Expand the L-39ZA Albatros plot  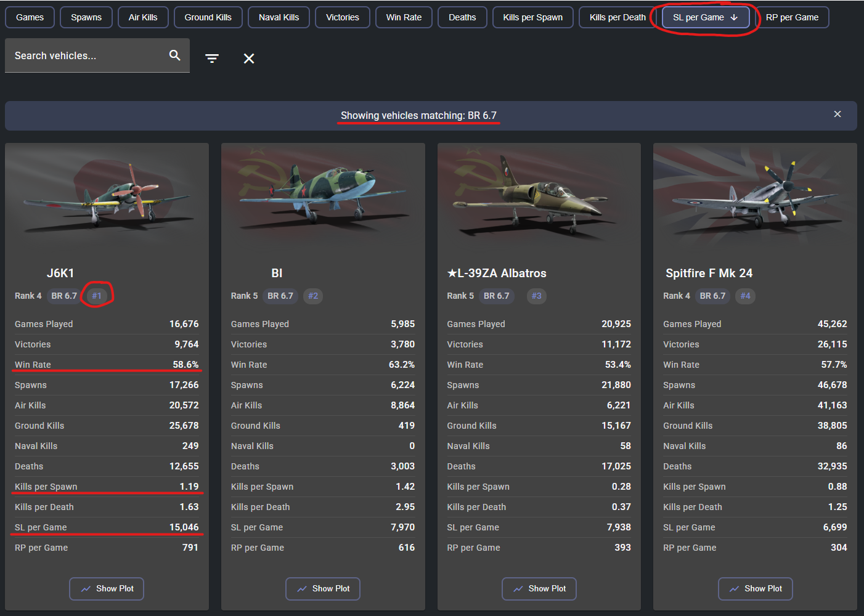coord(539,589)
